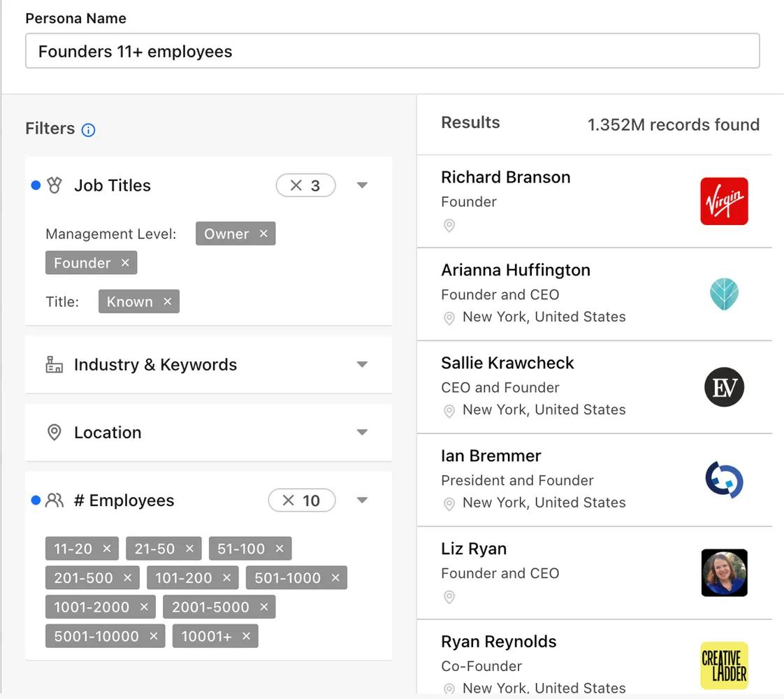
Task: Click the Industry & Keywords building icon
Action: [x=54, y=364]
